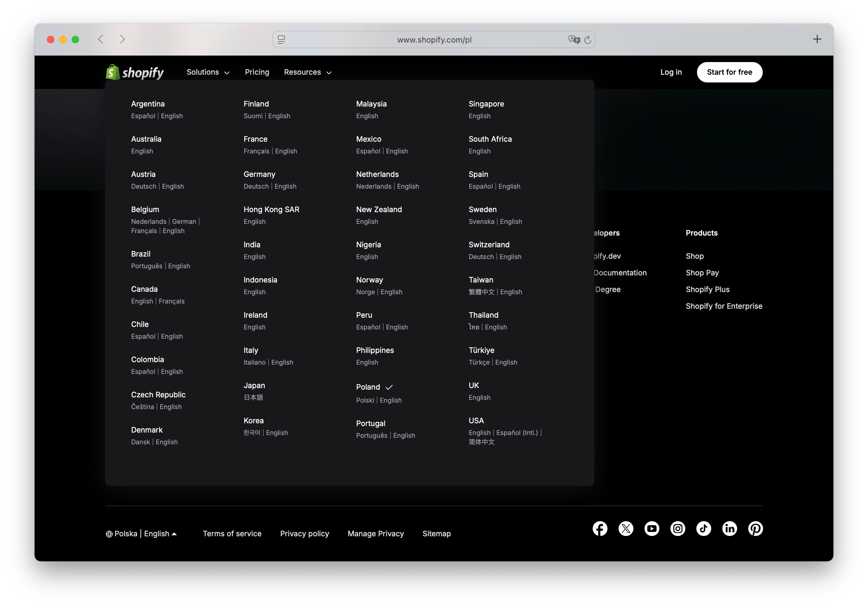Open Terms of service footer link
Image resolution: width=868 pixels, height=607 pixels.
[232, 534]
